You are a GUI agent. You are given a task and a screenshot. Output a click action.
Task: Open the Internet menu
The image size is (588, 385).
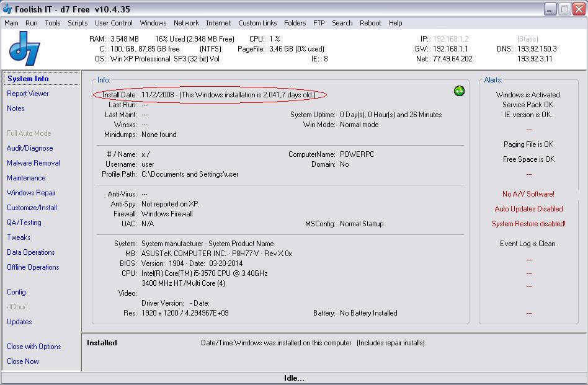pyautogui.click(x=218, y=23)
